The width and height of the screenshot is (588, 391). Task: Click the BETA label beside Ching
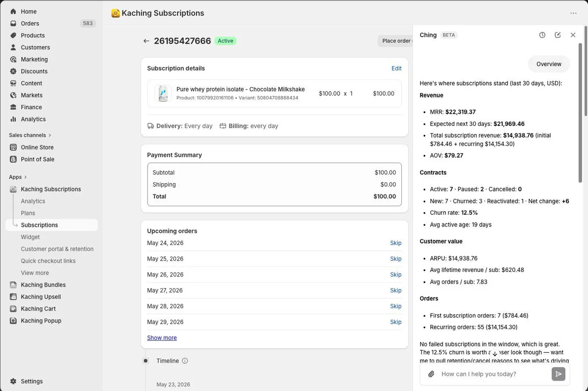[x=449, y=35]
